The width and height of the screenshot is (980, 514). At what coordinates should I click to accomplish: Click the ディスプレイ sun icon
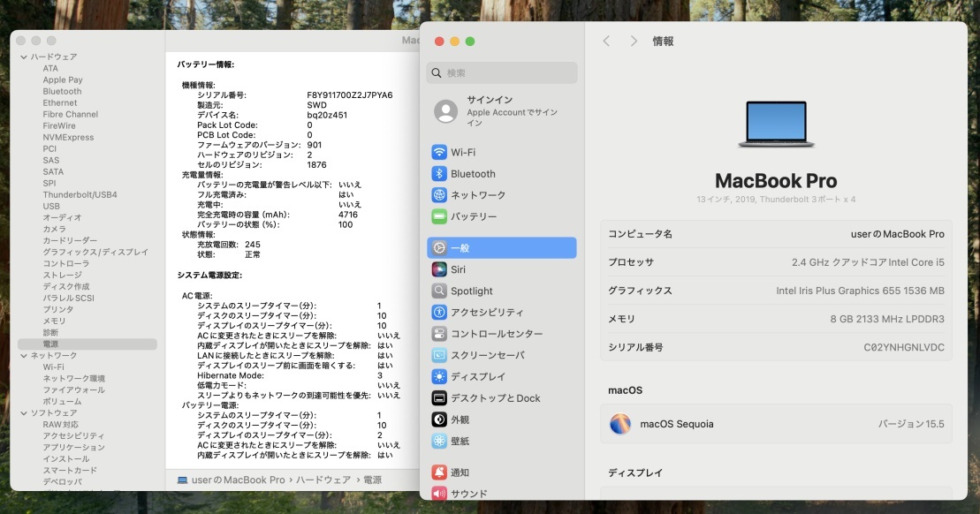click(x=439, y=376)
